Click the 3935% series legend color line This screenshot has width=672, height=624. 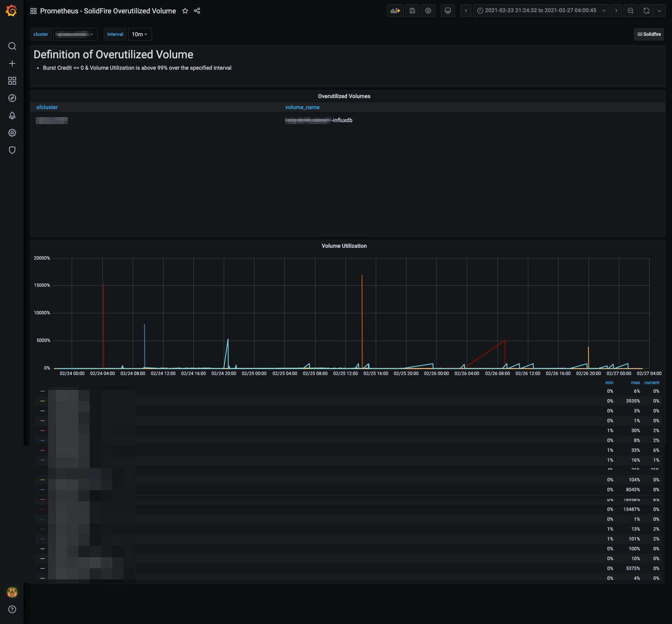pyautogui.click(x=43, y=401)
